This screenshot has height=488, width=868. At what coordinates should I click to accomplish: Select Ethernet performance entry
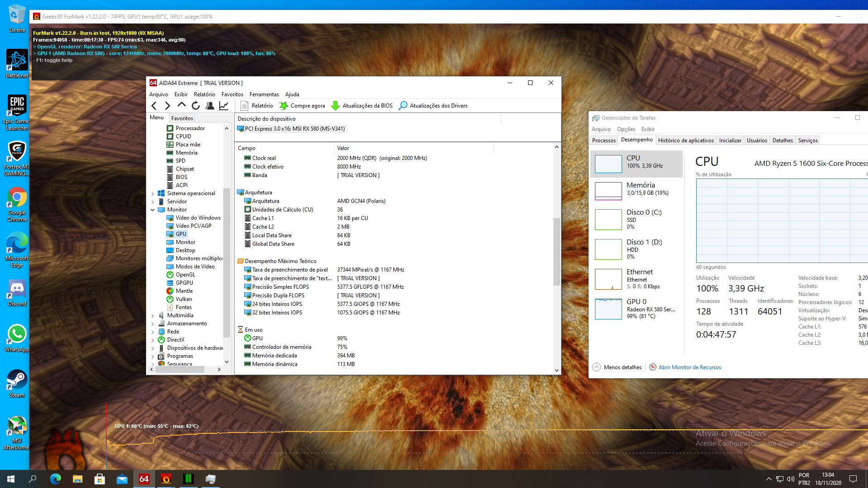pyautogui.click(x=636, y=279)
